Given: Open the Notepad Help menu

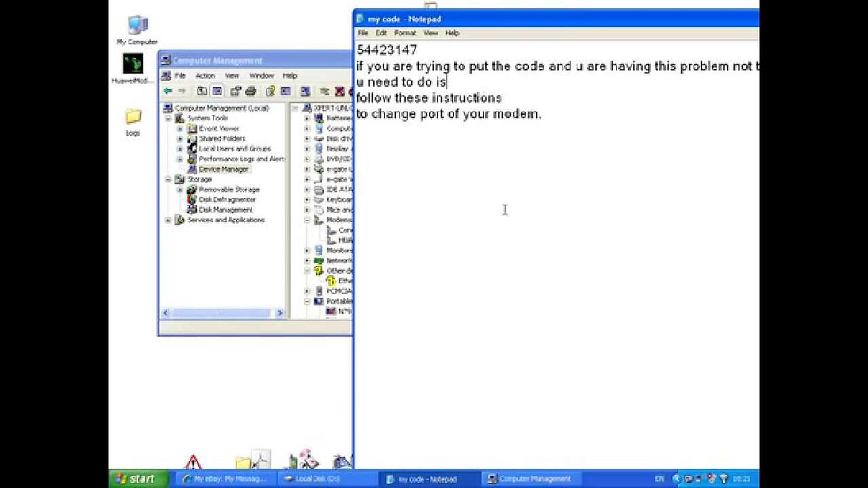Looking at the screenshot, I should [x=453, y=33].
